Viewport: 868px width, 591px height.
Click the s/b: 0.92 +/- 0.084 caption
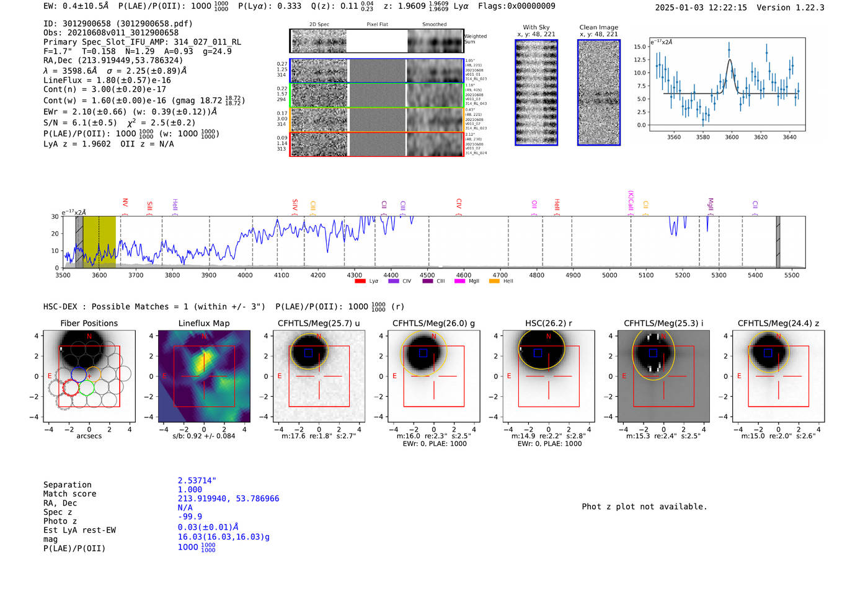[204, 436]
